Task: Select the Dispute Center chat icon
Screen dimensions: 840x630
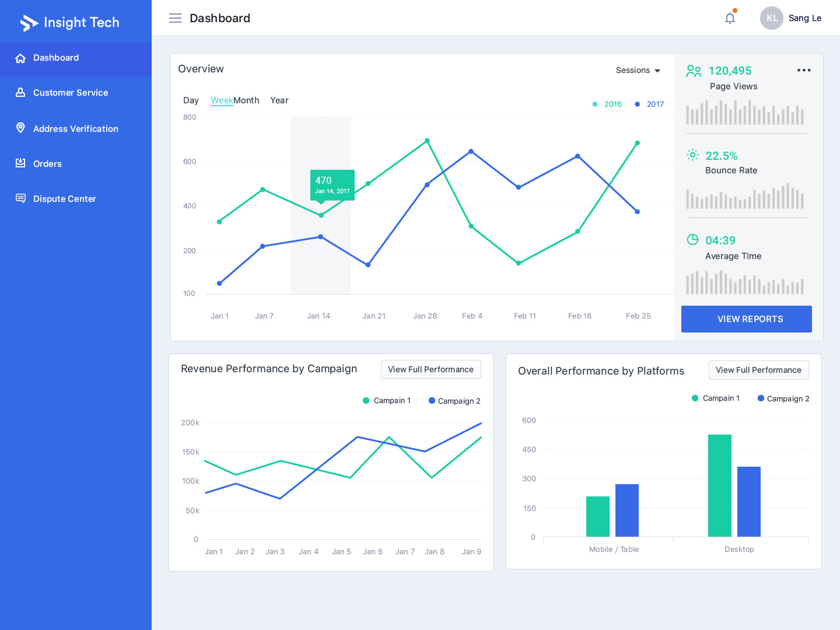Action: click(20, 198)
